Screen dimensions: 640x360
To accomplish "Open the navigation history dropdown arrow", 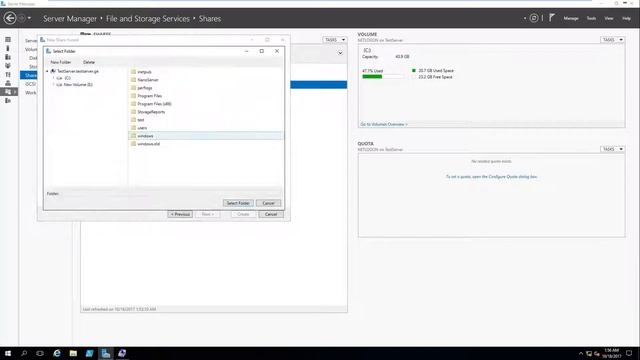I will 29,18.
